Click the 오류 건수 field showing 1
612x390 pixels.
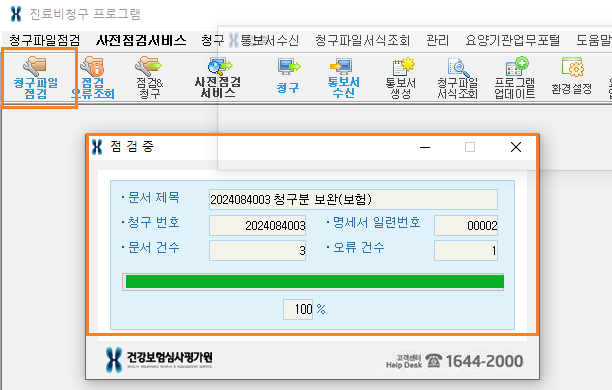(x=466, y=250)
